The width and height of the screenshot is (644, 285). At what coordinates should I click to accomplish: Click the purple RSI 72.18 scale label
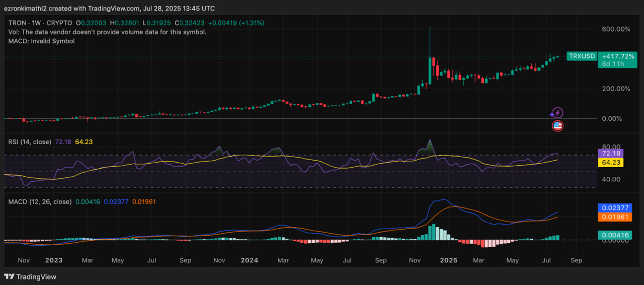(610, 153)
